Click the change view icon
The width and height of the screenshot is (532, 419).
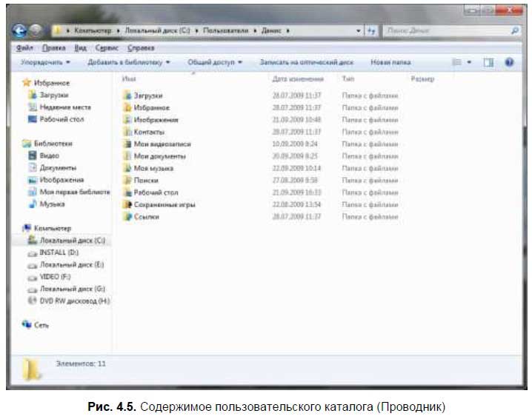point(457,62)
